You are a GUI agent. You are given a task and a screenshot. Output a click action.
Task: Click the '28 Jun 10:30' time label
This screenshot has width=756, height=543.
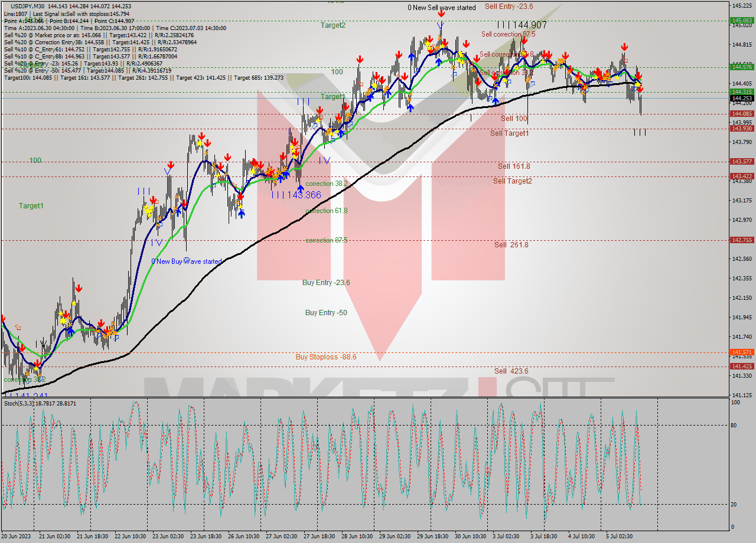coord(358,537)
